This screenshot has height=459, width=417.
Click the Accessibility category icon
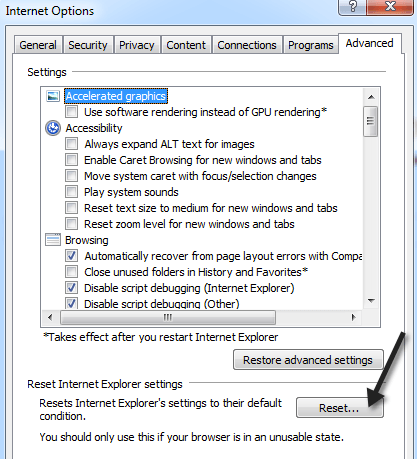(x=53, y=128)
